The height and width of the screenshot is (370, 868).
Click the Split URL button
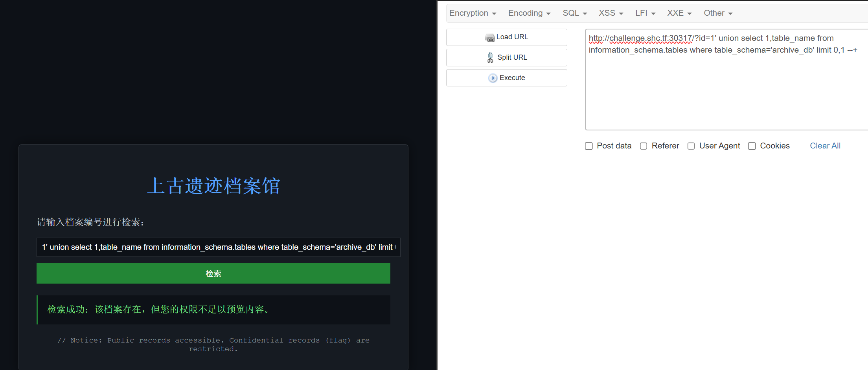506,57
